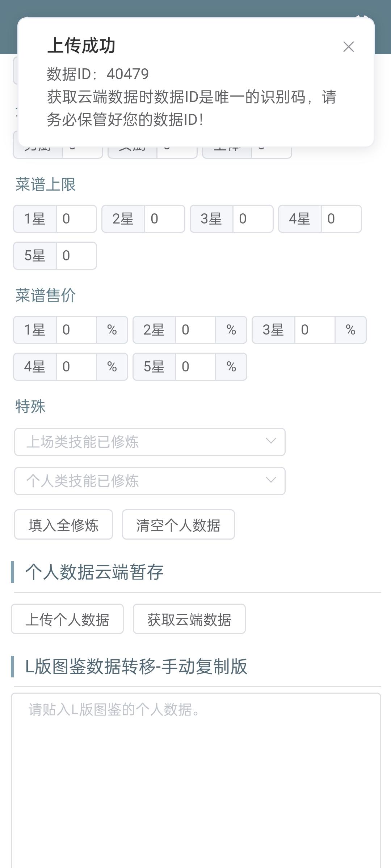
Task: Click the 数据ID 40479 text in notification
Action: click(x=98, y=74)
